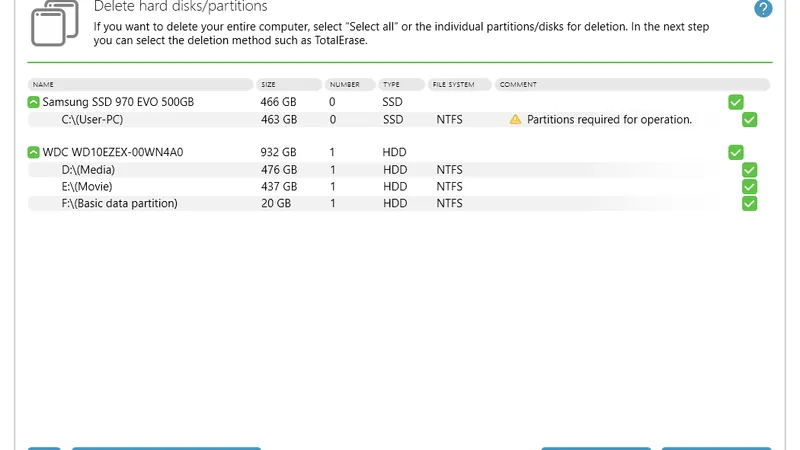Untick the F:\(Basic data partition) checkbox

(750, 204)
